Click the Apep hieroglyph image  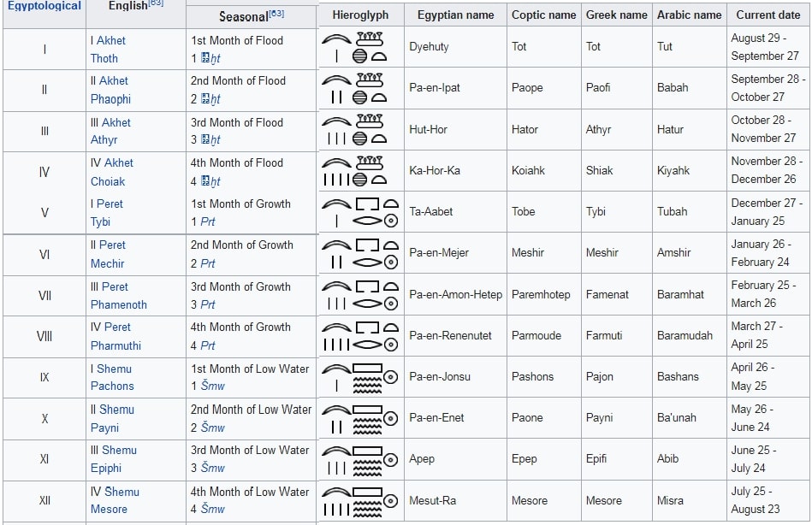[360, 460]
